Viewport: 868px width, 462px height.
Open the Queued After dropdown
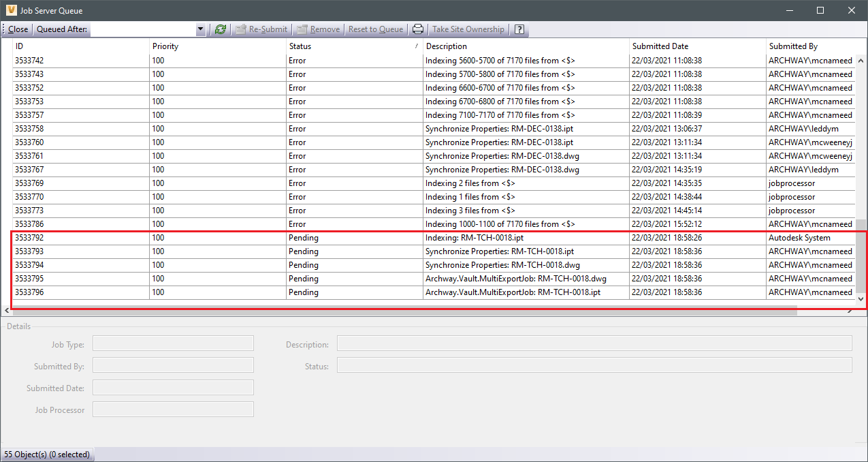[200, 29]
